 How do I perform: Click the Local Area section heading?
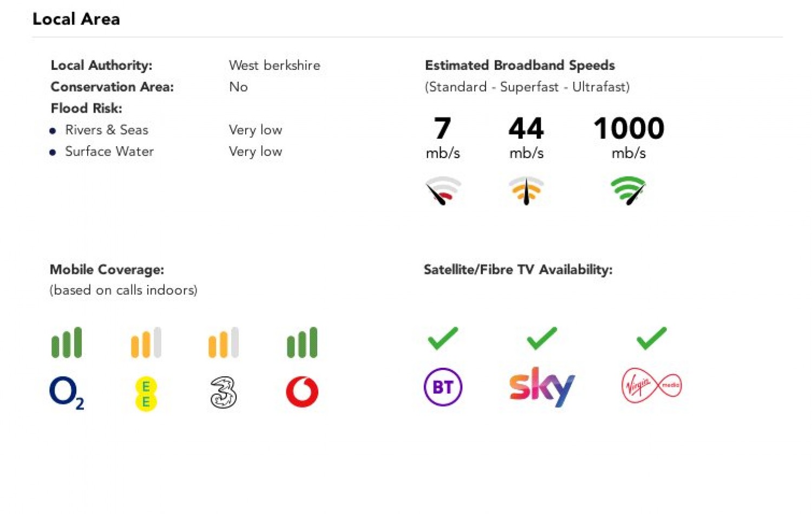[76, 19]
